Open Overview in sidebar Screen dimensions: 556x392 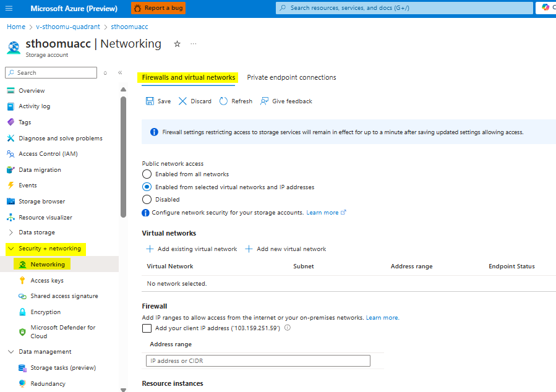point(32,91)
